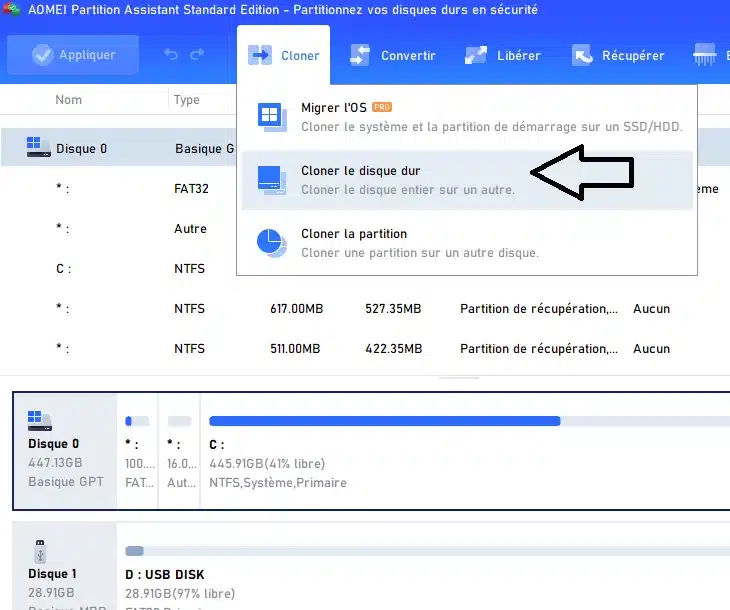This screenshot has height=610, width=730.
Task: Open the Récupérer menu
Action: tap(618, 55)
